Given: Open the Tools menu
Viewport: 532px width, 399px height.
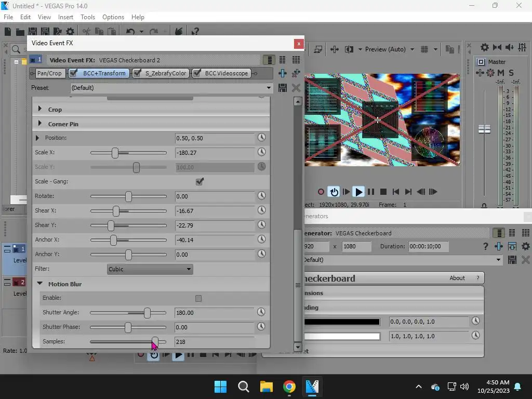Looking at the screenshot, I should (x=87, y=17).
